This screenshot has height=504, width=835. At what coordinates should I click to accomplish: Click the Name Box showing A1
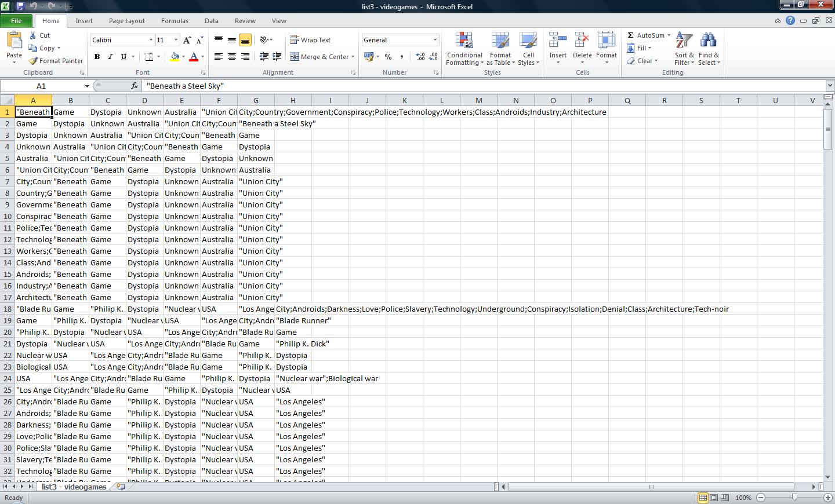pyautogui.click(x=41, y=86)
